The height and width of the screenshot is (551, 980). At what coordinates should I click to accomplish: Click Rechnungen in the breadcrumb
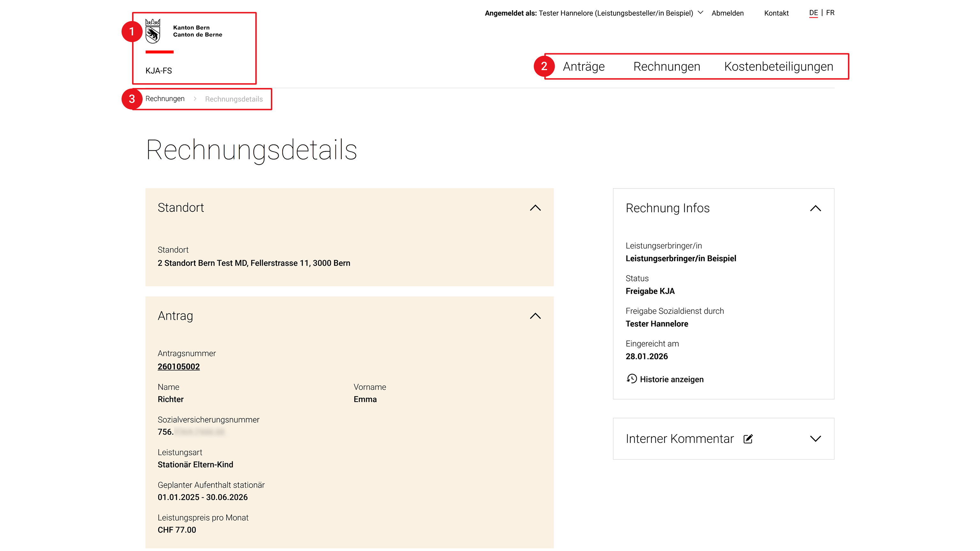(x=165, y=99)
